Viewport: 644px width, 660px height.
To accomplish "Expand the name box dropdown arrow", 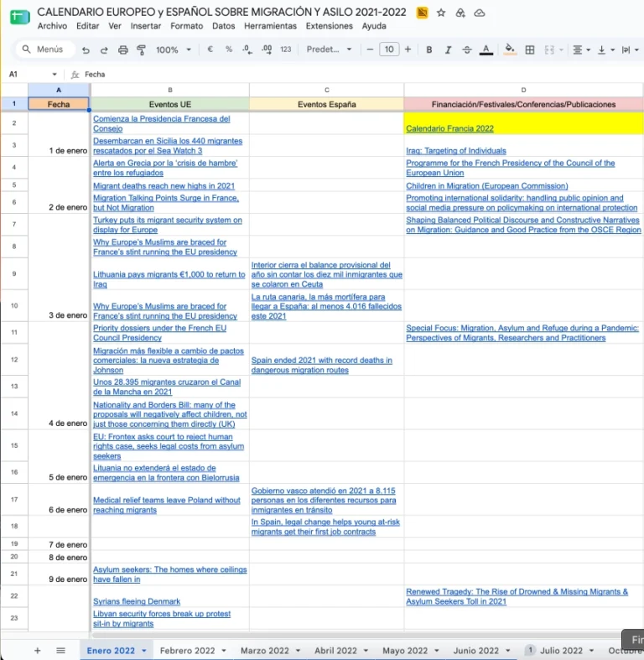I will [55, 74].
